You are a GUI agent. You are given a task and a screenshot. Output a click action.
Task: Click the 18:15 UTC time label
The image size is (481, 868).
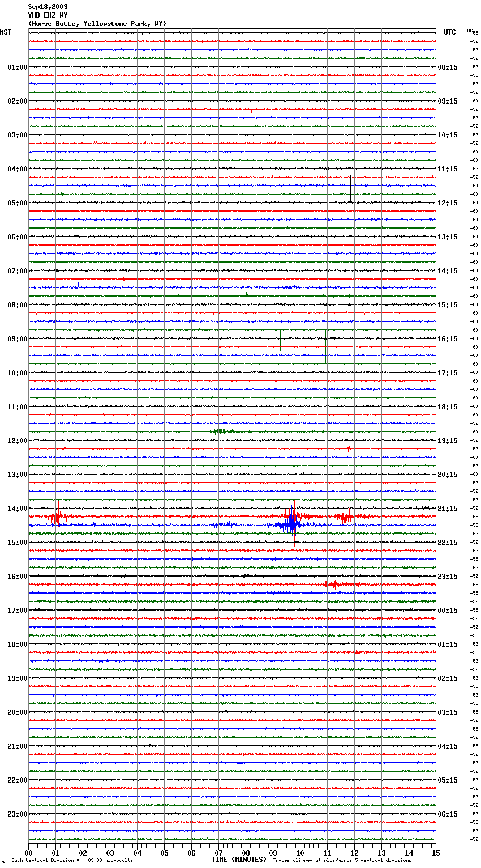448,407
